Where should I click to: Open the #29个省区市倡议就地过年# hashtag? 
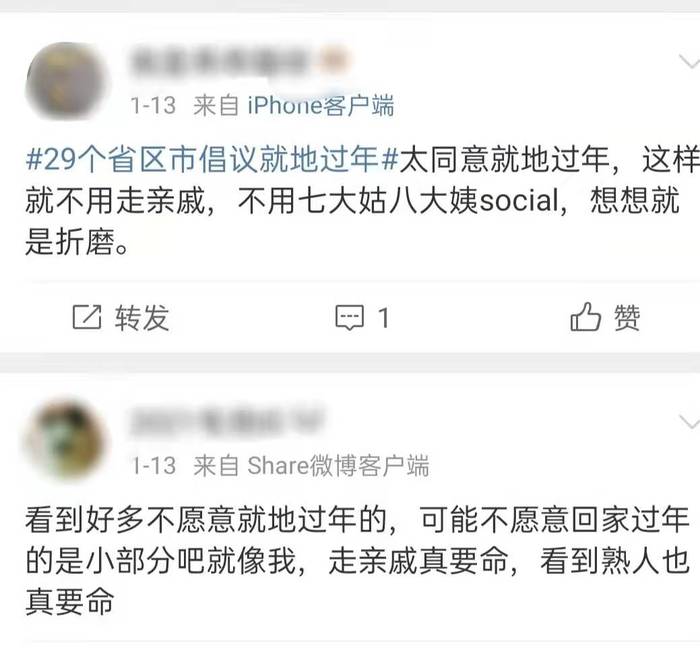tap(212, 159)
